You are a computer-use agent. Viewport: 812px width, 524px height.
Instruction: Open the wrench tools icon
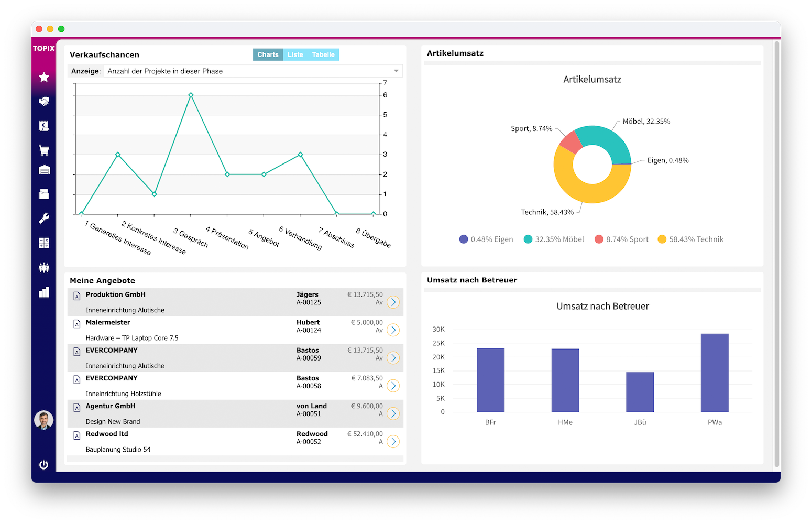click(44, 219)
